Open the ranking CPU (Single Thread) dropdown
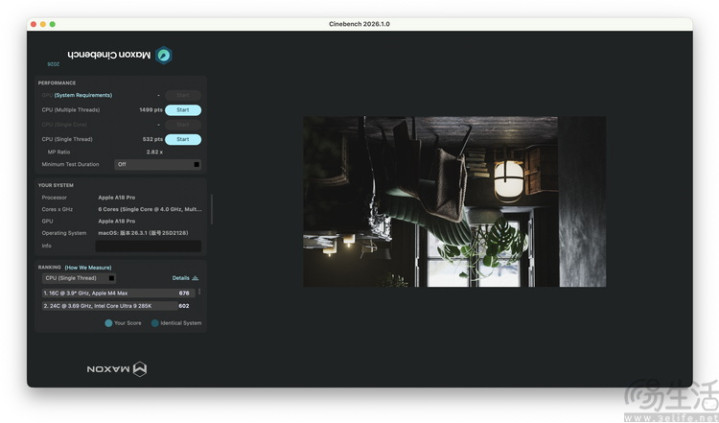The image size is (719, 423). pyautogui.click(x=79, y=278)
